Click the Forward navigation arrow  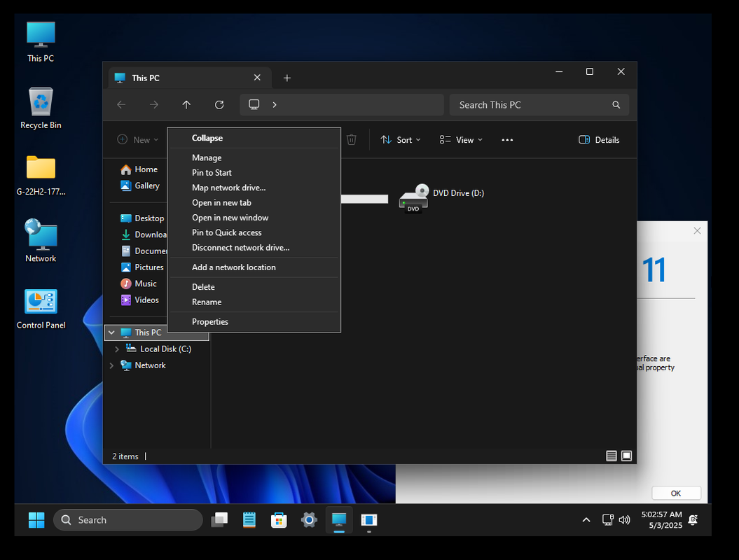click(x=154, y=104)
